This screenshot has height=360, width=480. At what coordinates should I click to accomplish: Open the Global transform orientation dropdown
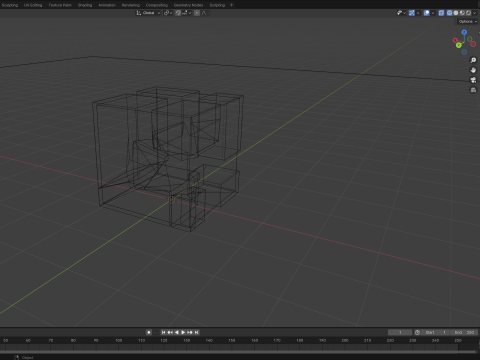[148, 13]
